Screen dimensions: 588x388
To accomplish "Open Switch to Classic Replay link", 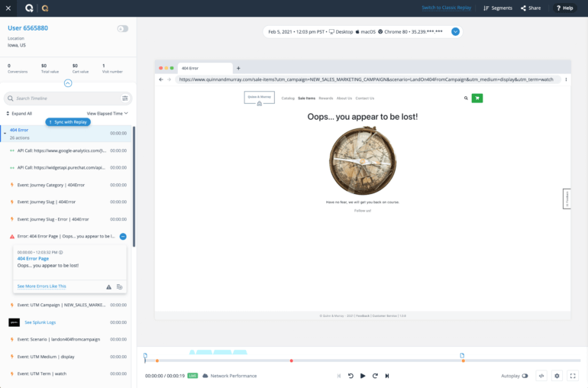I will click(446, 8).
